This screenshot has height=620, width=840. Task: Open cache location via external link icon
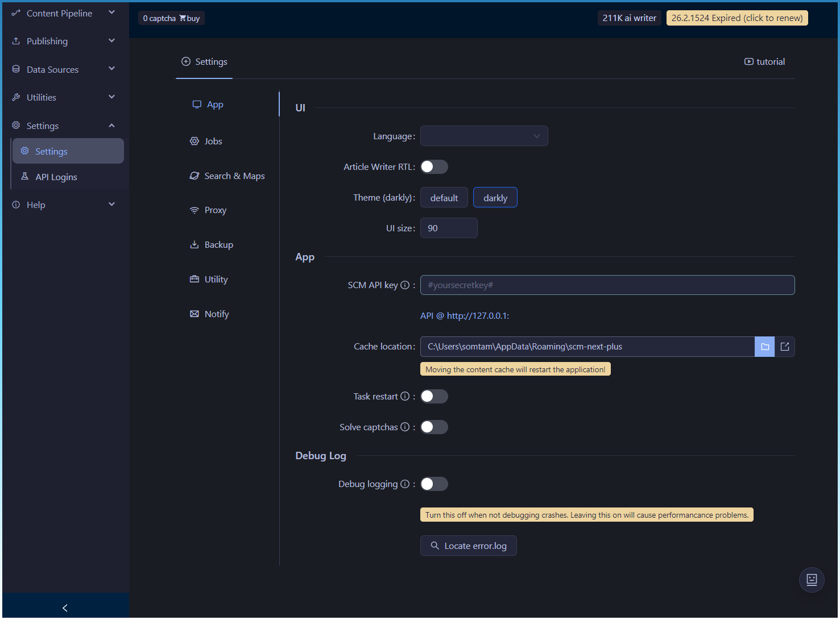click(x=785, y=347)
